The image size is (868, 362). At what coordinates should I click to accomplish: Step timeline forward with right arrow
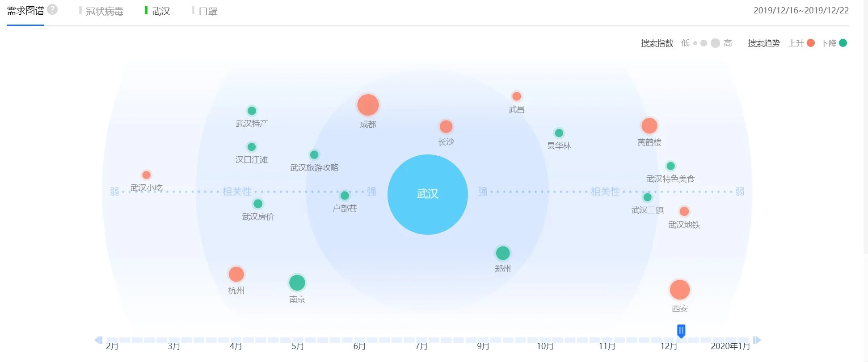pos(757,340)
